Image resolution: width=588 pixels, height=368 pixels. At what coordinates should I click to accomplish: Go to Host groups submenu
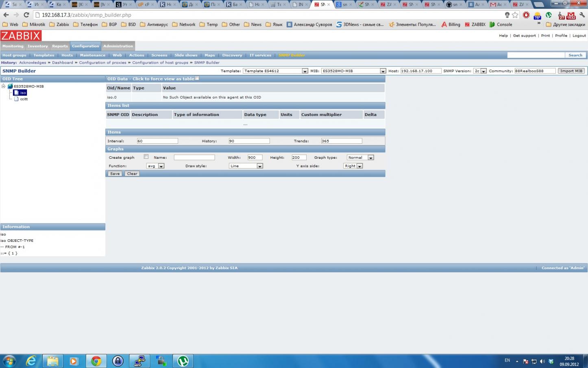pyautogui.click(x=14, y=55)
